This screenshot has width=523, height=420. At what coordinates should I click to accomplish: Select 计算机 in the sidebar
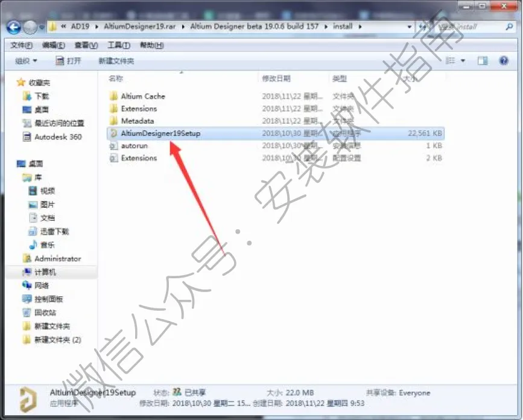pyautogui.click(x=45, y=272)
